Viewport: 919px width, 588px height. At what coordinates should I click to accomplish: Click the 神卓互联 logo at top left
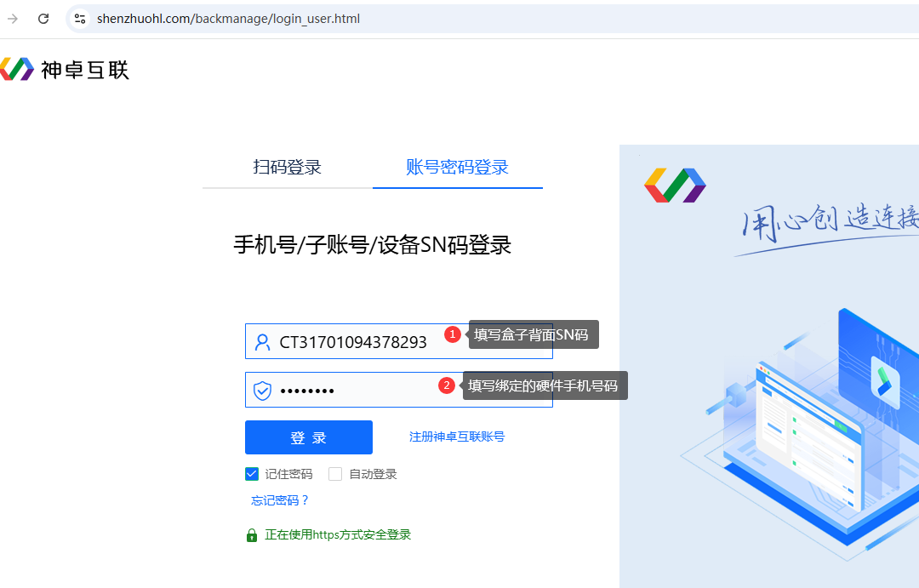point(65,70)
